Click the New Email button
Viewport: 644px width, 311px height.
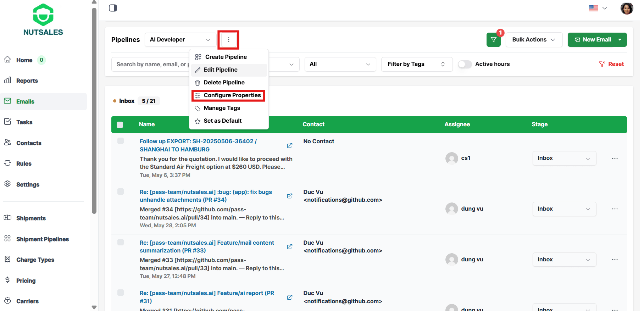tap(593, 40)
